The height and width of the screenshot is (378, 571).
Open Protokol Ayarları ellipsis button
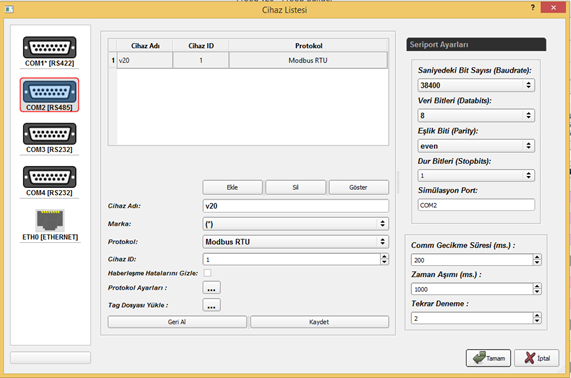tap(211, 288)
